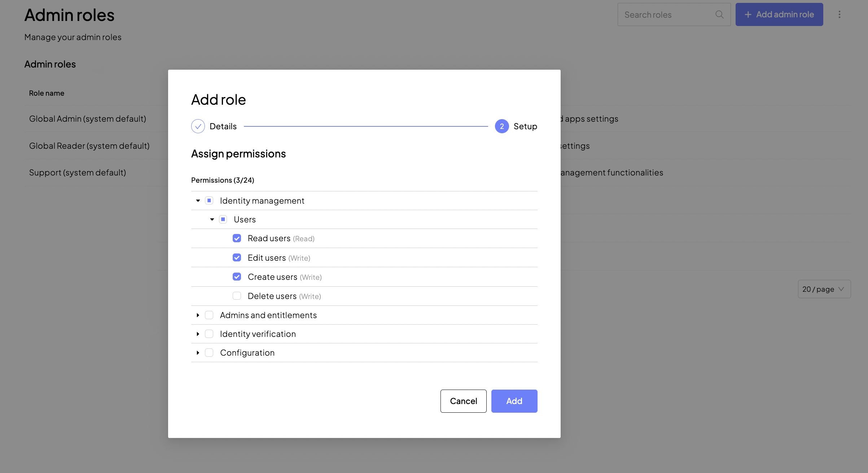Viewport: 868px width, 473px height.
Task: Click the Add button
Action: [x=514, y=401]
